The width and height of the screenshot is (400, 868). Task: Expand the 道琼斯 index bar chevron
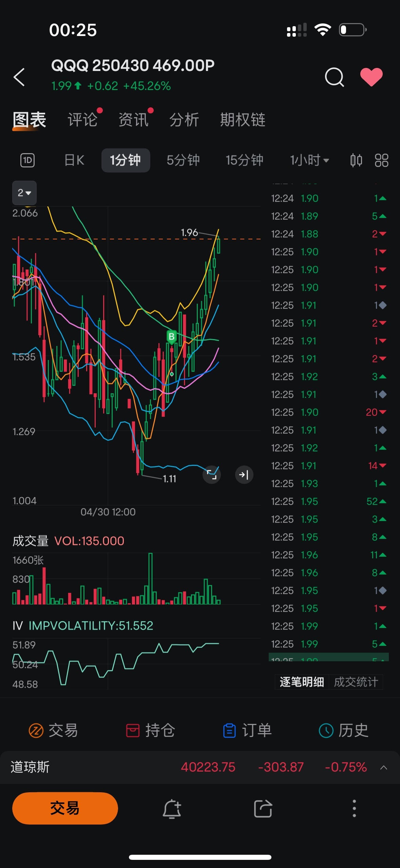pyautogui.click(x=384, y=767)
